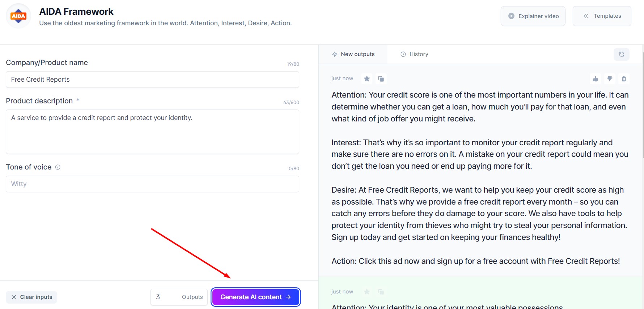Click the AIDA Framework heading

tap(76, 12)
